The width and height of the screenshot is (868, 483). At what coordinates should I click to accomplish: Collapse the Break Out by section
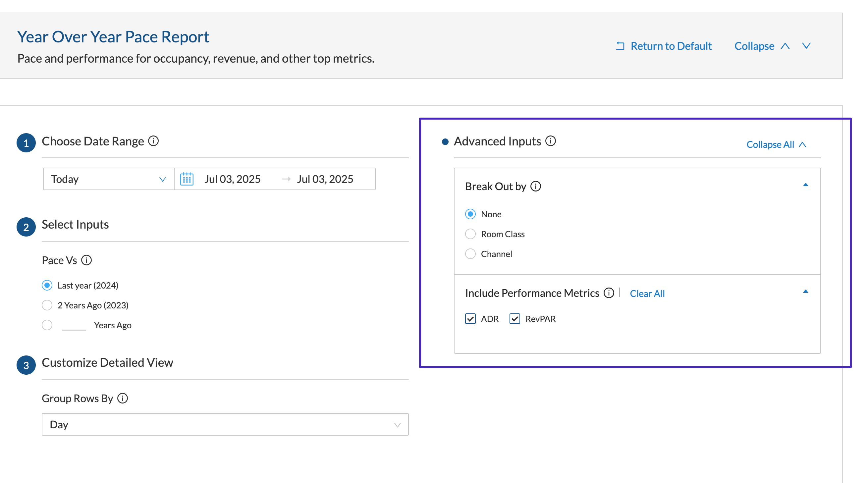point(806,185)
